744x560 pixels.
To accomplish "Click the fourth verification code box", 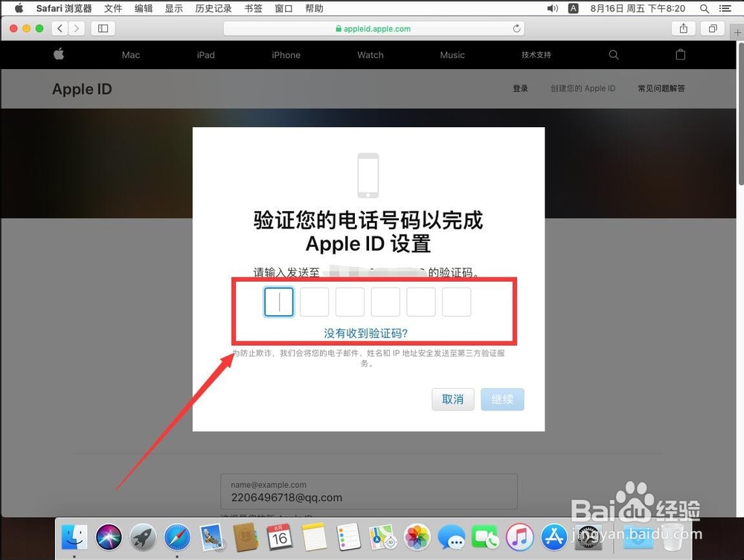I will click(385, 302).
